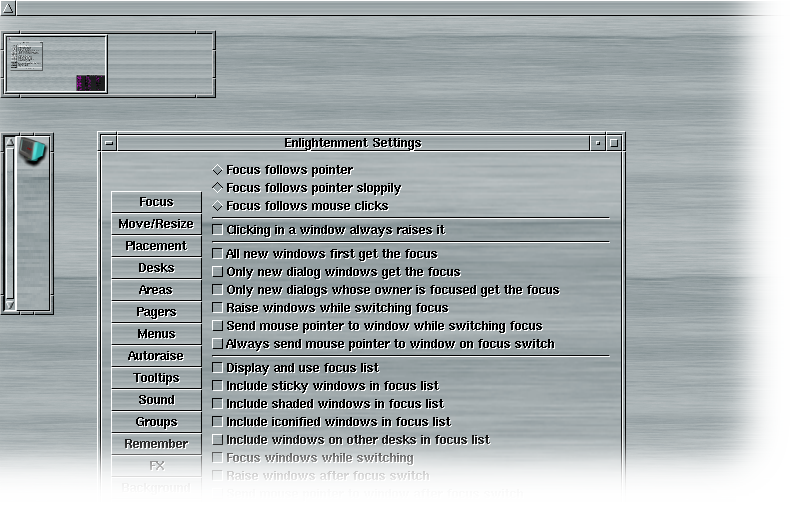Click the purple terminal thumbnail in pager

91,83
